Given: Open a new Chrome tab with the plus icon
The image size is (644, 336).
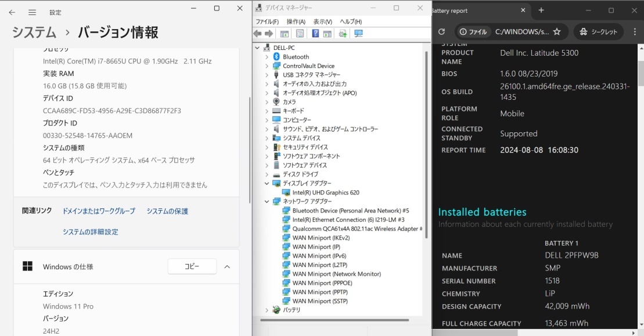Looking at the screenshot, I should (x=541, y=10).
